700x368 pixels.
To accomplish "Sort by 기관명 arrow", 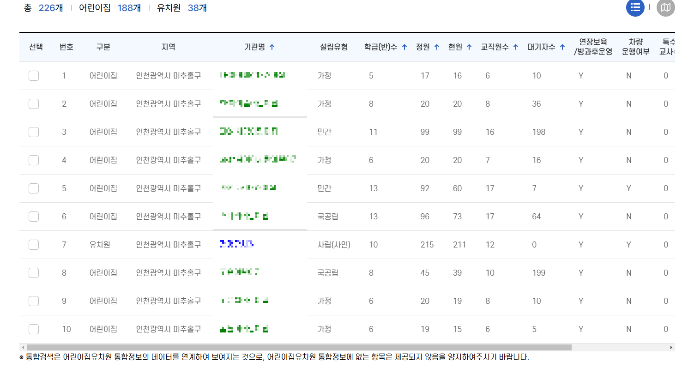I will [272, 47].
